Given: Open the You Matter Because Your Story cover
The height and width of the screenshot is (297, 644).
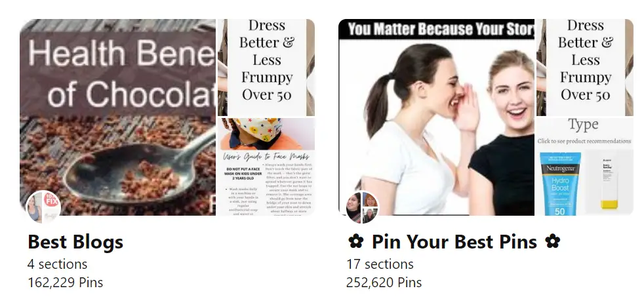Looking at the screenshot, I should (436, 117).
